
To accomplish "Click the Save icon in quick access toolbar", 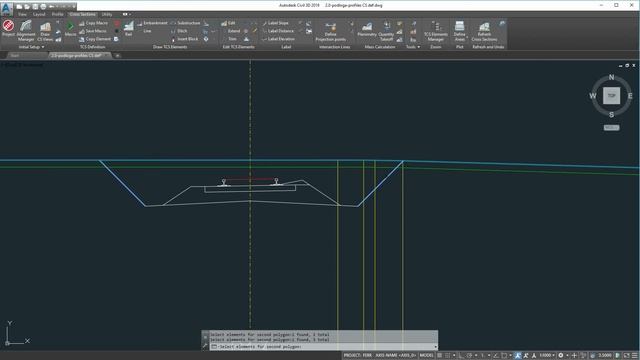I will (35, 7).
